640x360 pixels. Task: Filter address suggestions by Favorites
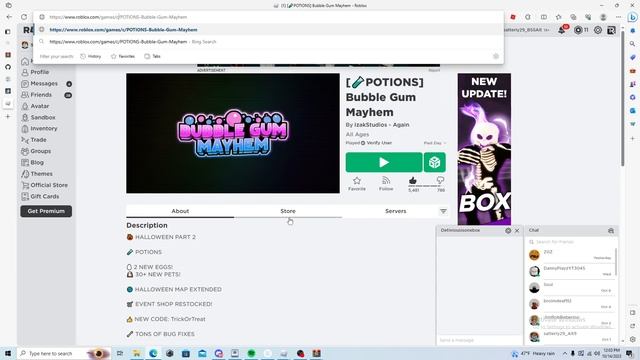pos(123,56)
